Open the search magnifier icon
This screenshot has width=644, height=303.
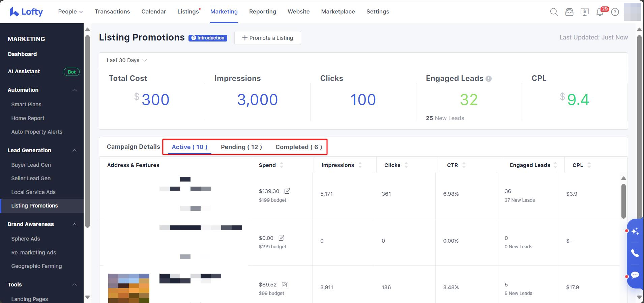point(554,12)
